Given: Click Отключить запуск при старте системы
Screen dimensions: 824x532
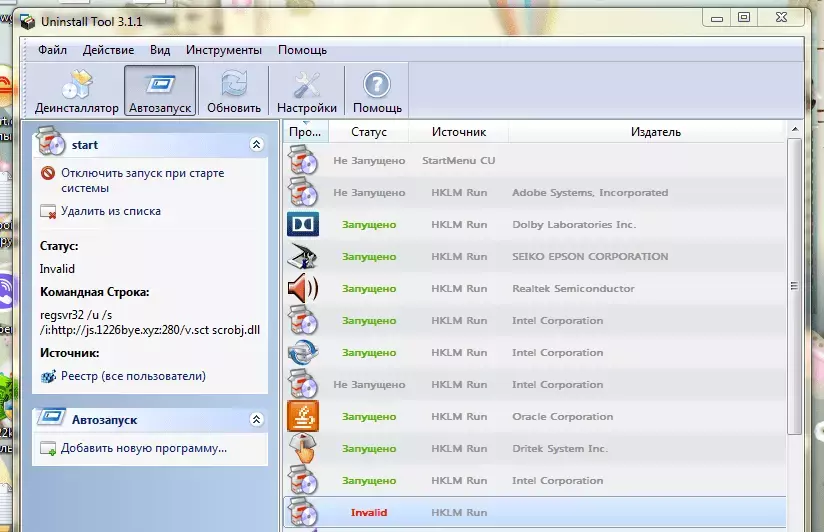Looking at the screenshot, I should coord(142,180).
